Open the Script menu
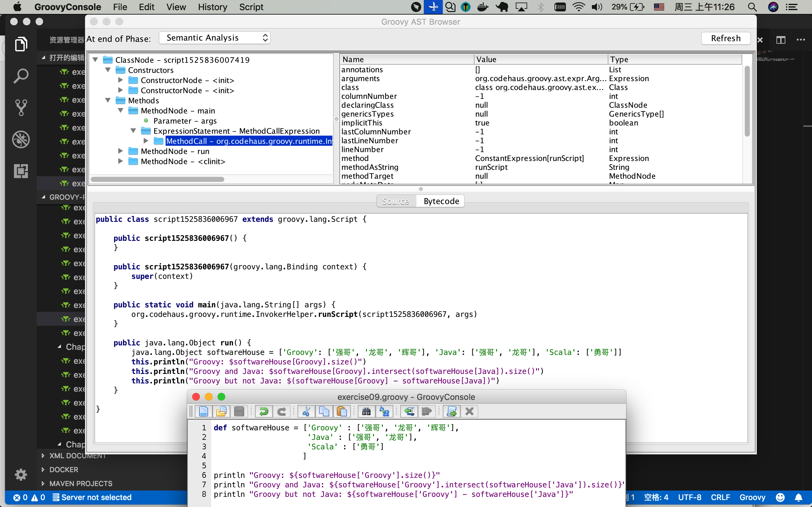This screenshot has width=812, height=507. coord(251,7)
